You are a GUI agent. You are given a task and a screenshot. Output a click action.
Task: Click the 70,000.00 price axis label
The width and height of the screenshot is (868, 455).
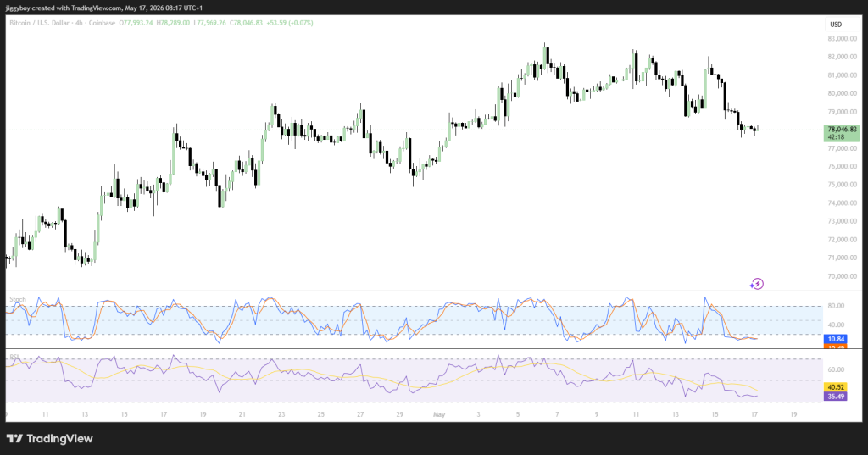click(842, 276)
